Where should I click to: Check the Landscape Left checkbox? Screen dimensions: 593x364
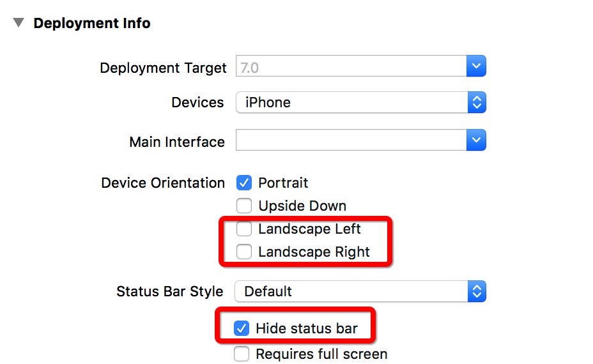(243, 229)
